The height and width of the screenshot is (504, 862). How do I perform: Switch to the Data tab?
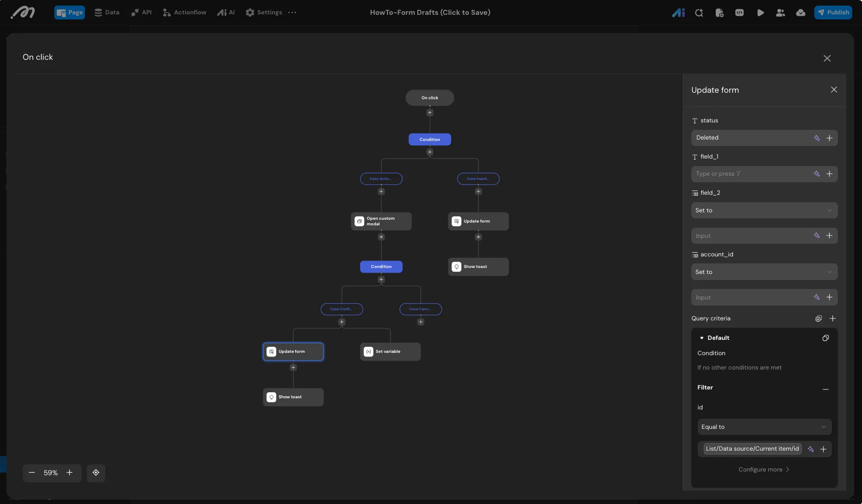107,13
